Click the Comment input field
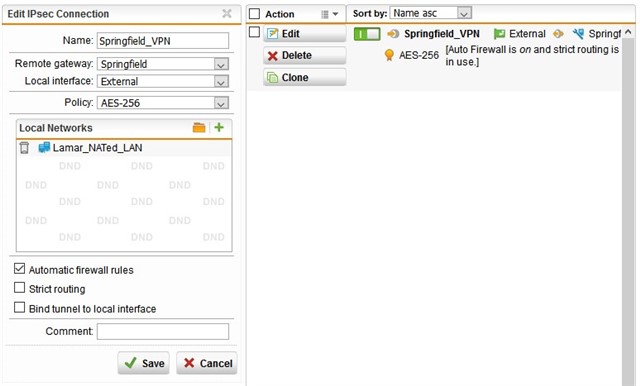Image resolution: width=640 pixels, height=386 pixels. click(163, 331)
